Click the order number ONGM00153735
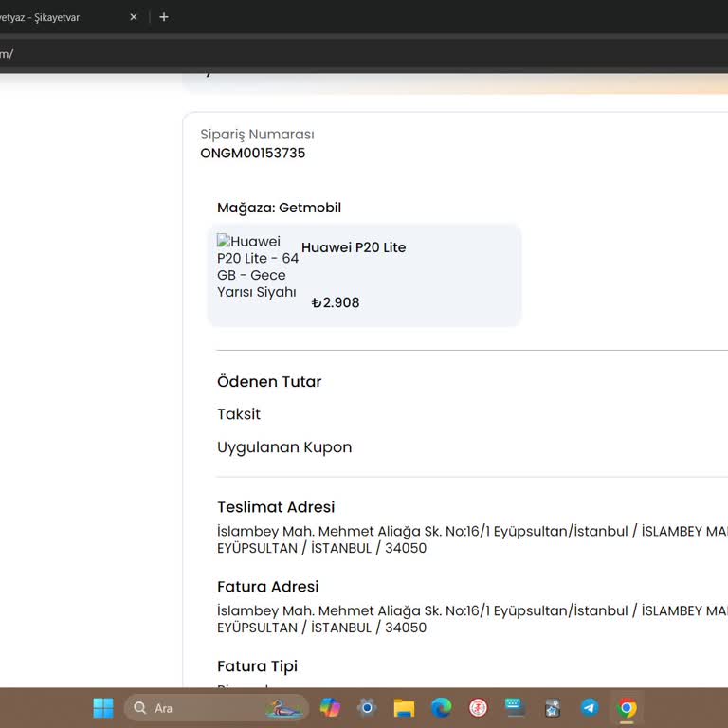Viewport: 728px width, 728px height. [253, 153]
